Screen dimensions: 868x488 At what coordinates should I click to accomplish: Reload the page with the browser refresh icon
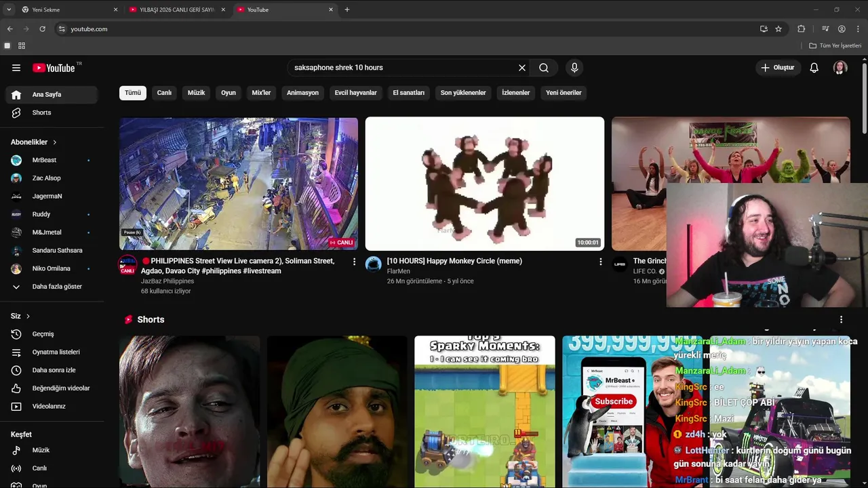(x=42, y=29)
